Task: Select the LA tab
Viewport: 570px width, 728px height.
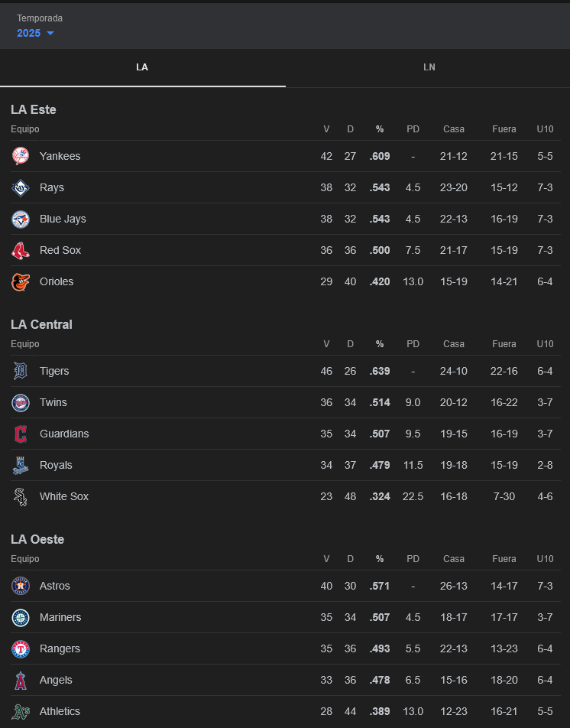Action: point(142,67)
